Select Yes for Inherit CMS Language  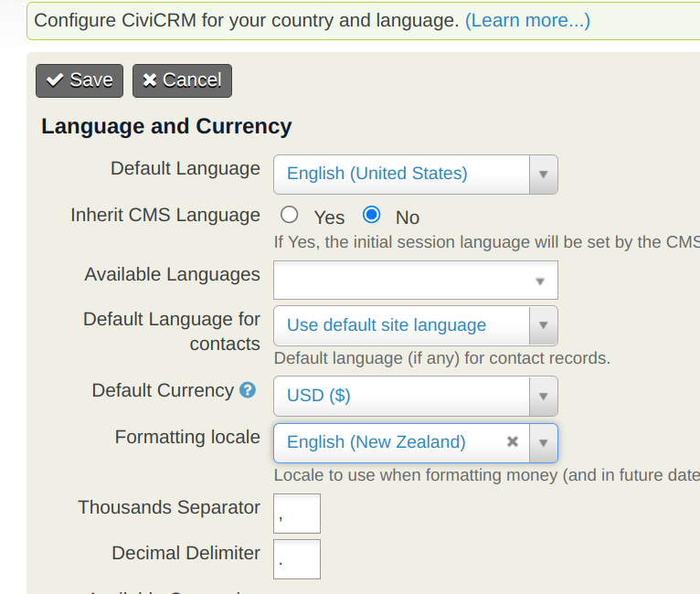coord(290,216)
